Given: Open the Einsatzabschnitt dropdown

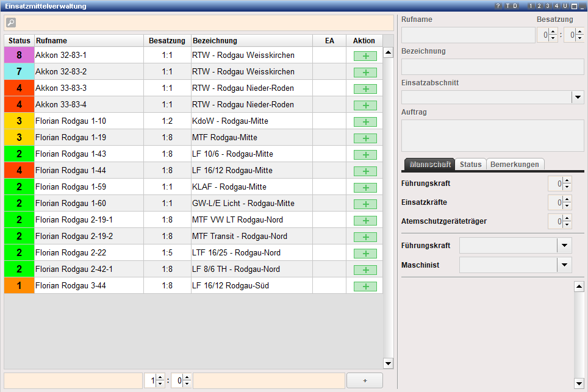Looking at the screenshot, I should point(577,98).
